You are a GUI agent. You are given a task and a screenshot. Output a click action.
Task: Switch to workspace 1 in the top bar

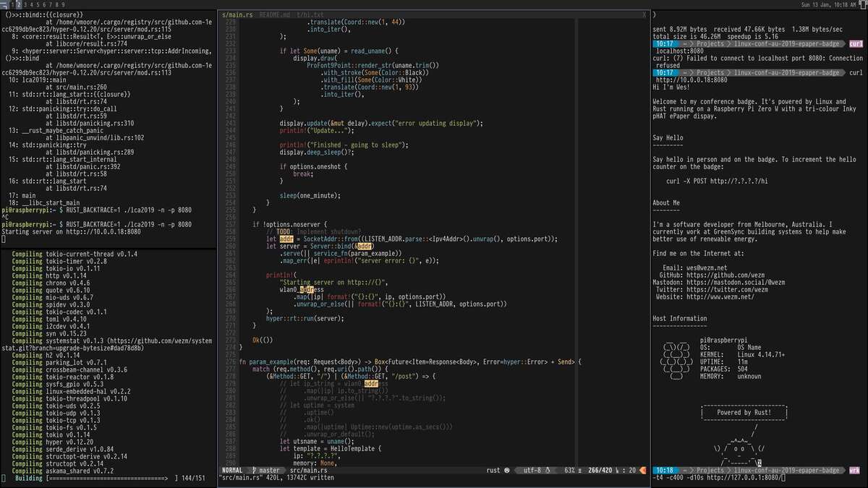[x=12, y=4]
